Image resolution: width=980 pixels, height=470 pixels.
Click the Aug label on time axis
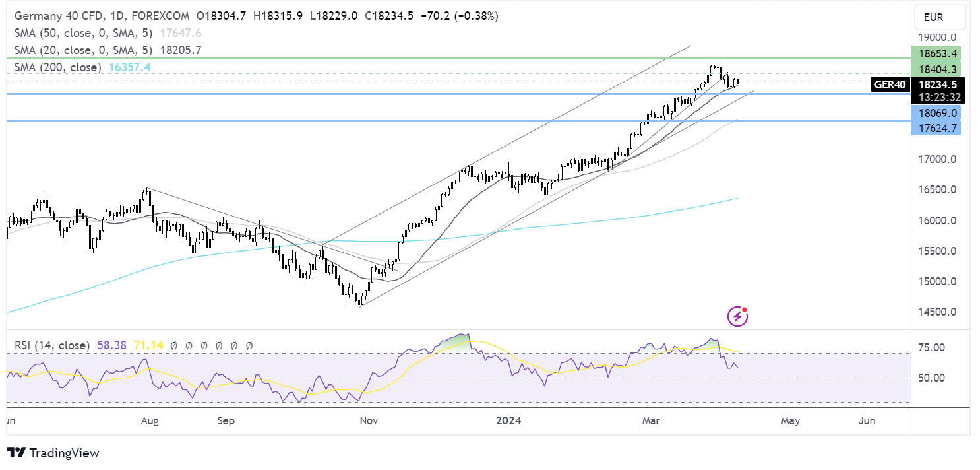[x=150, y=421]
